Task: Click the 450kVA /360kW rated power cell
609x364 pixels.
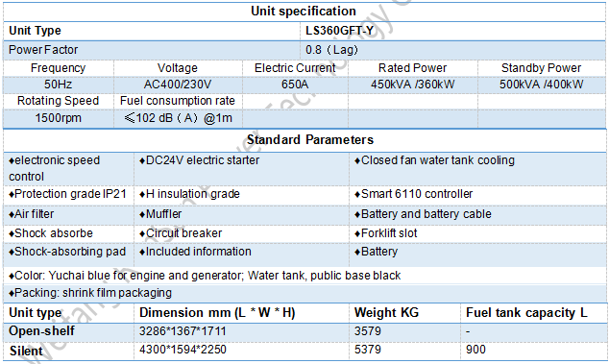Action: 412,85
